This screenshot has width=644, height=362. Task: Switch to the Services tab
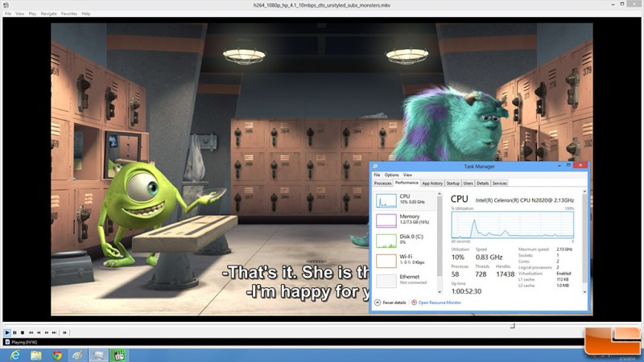tap(499, 183)
